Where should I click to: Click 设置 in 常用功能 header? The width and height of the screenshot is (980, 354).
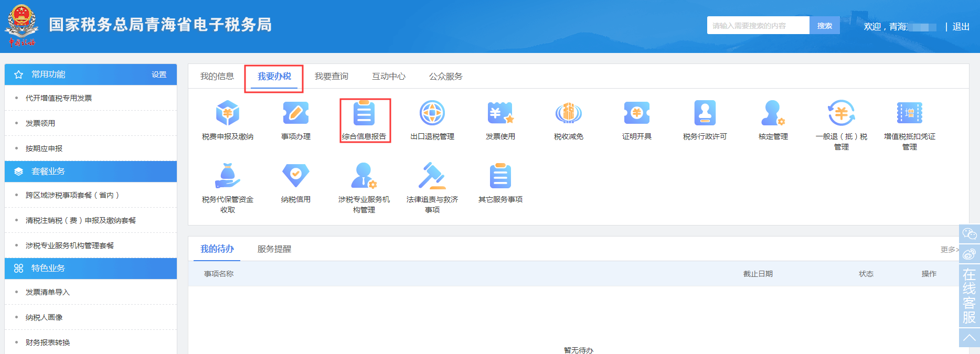(159, 74)
